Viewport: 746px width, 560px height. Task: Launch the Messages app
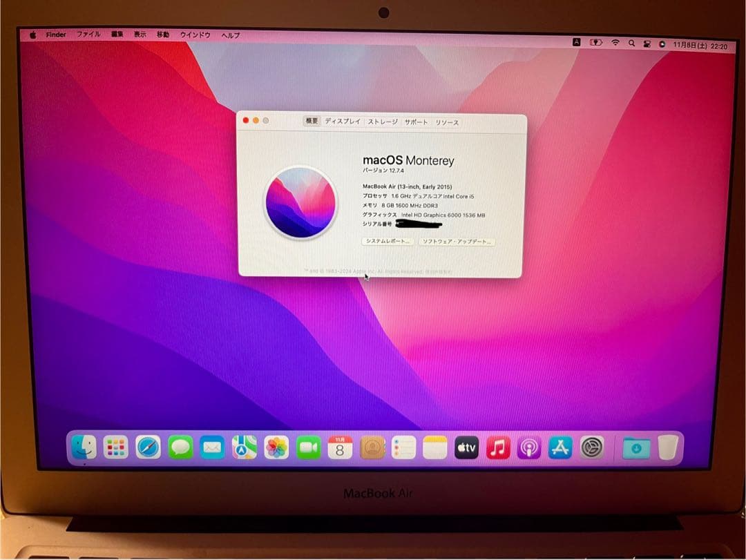180,448
